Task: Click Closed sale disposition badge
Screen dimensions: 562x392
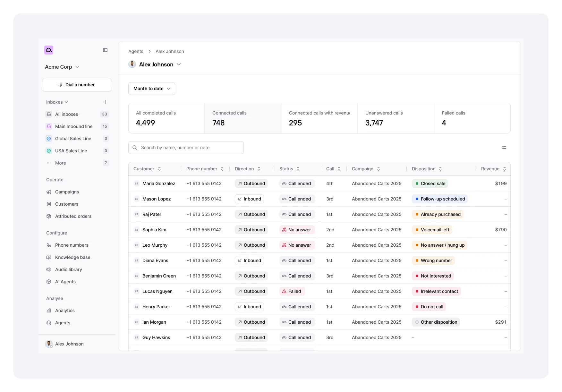Action: [430, 183]
